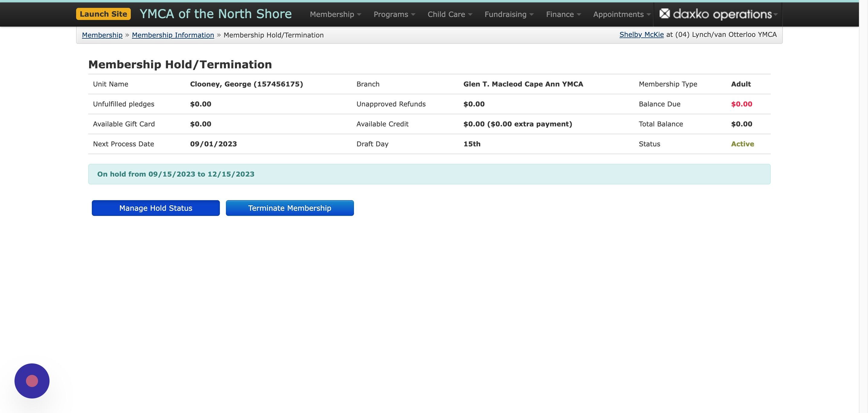Go to Membership Information breadcrumb link
Image resolution: width=868 pixels, height=413 pixels.
pyautogui.click(x=173, y=35)
